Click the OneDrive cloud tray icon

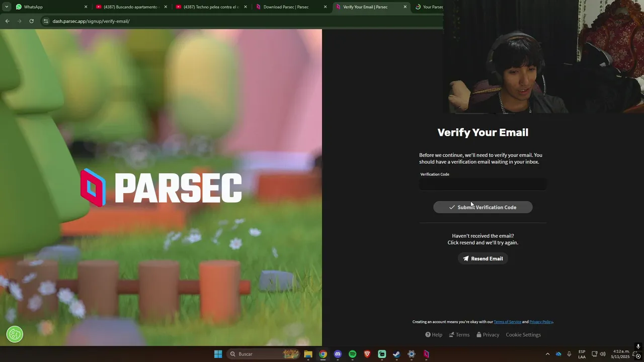558,354
